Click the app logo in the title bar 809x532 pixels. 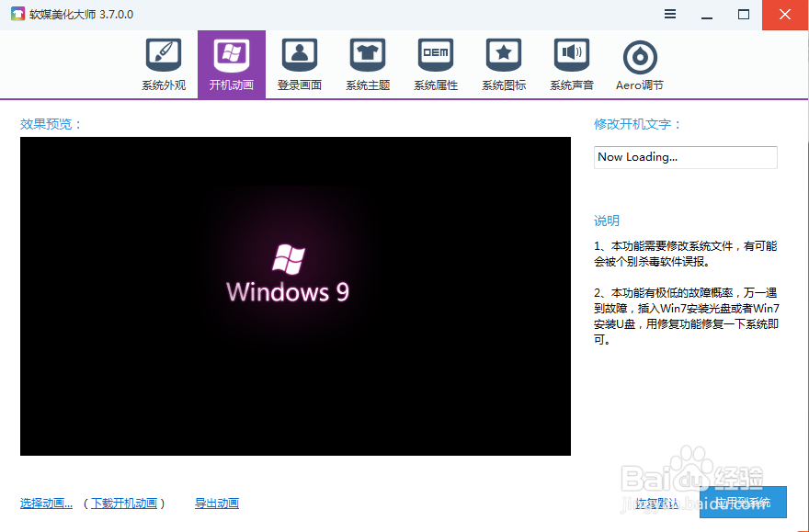point(17,15)
